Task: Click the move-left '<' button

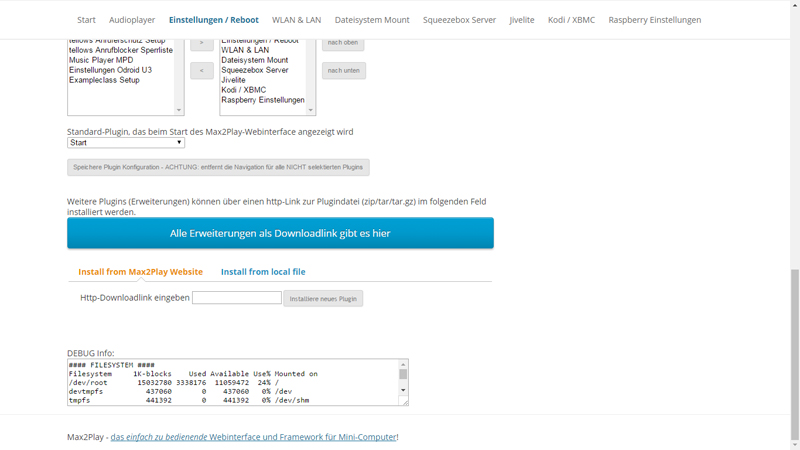Action: pos(202,70)
